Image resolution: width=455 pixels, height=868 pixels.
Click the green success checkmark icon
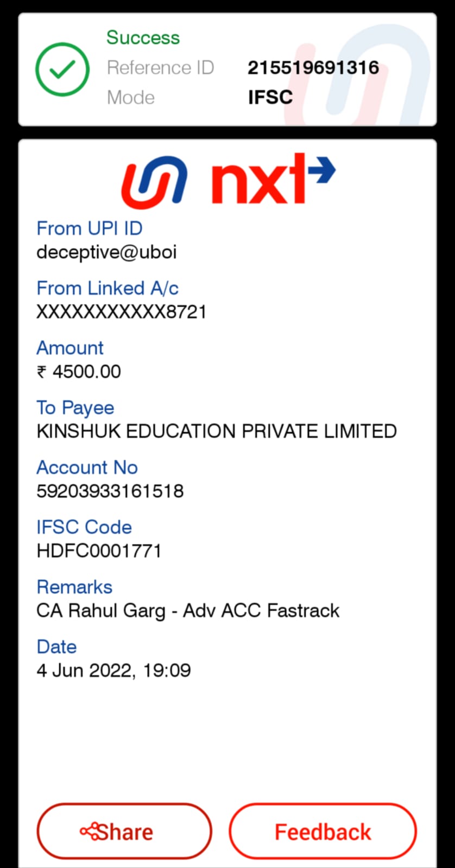(62, 69)
